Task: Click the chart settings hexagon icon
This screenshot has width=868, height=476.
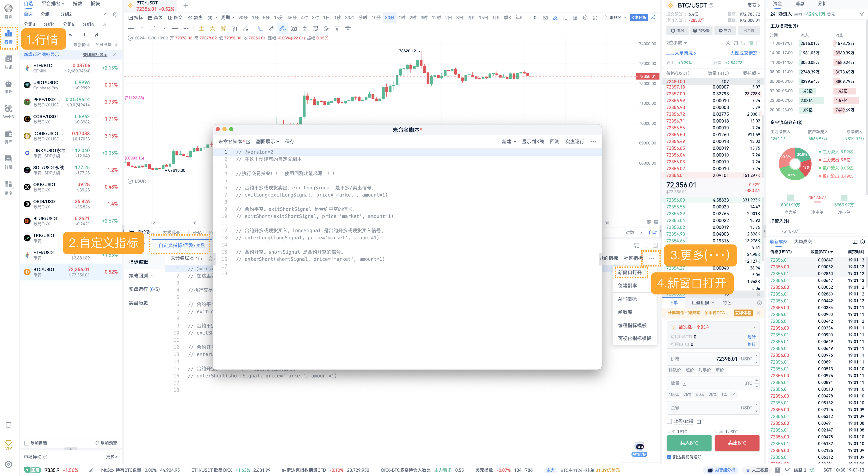Action: click(585, 18)
